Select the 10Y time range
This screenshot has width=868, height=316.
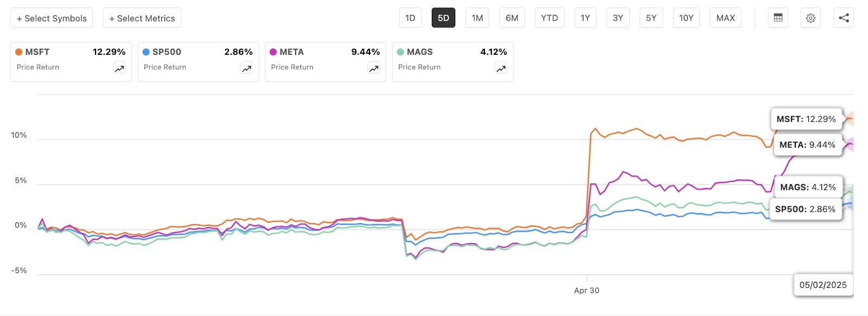(x=686, y=18)
